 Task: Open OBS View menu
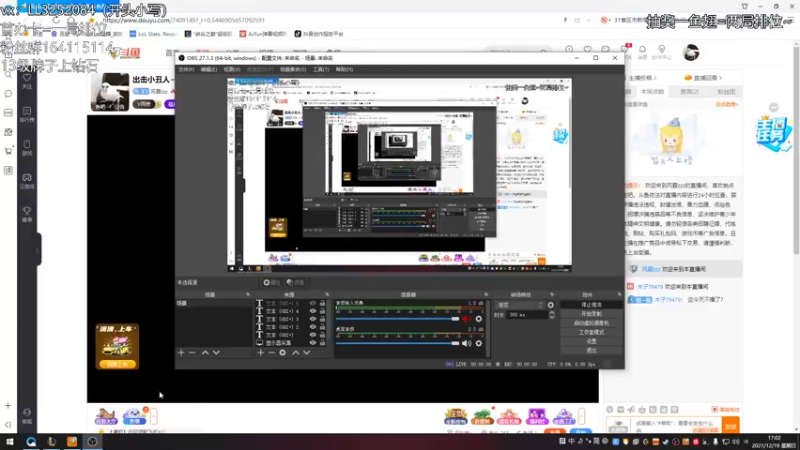coord(231,69)
